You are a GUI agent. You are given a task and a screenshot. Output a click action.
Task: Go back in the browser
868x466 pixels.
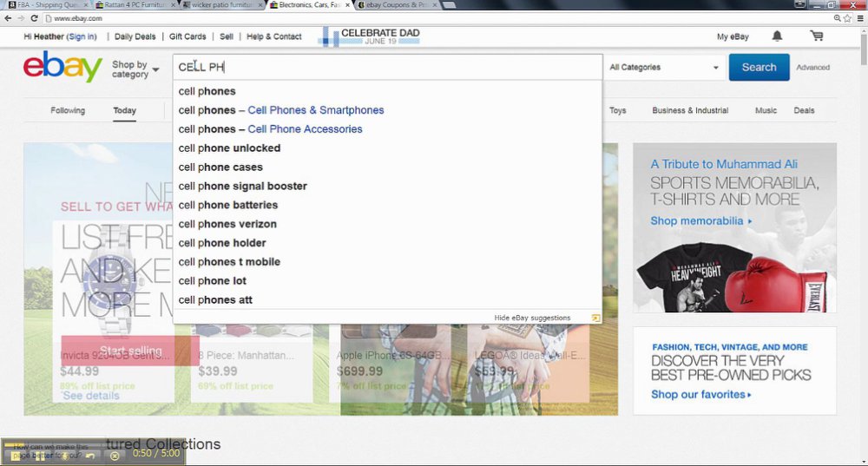8,18
